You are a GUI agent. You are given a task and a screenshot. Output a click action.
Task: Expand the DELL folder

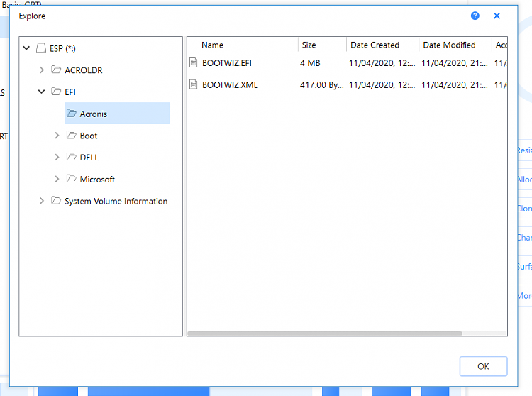[57, 157]
